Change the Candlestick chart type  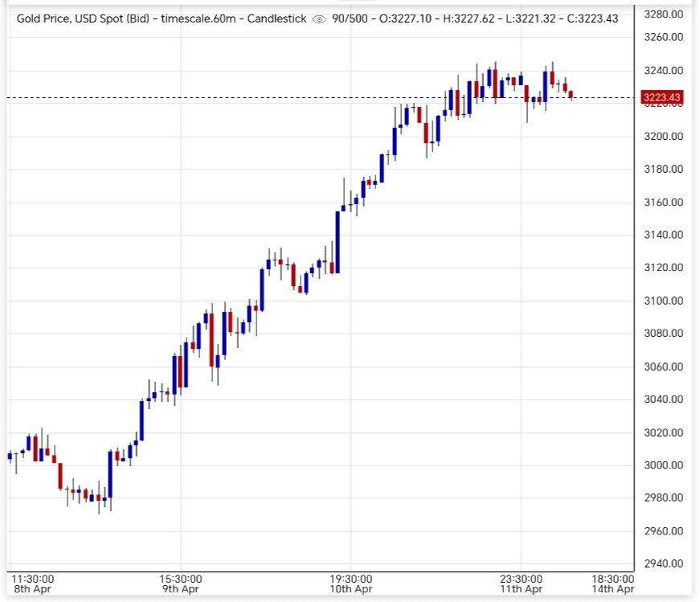277,18
